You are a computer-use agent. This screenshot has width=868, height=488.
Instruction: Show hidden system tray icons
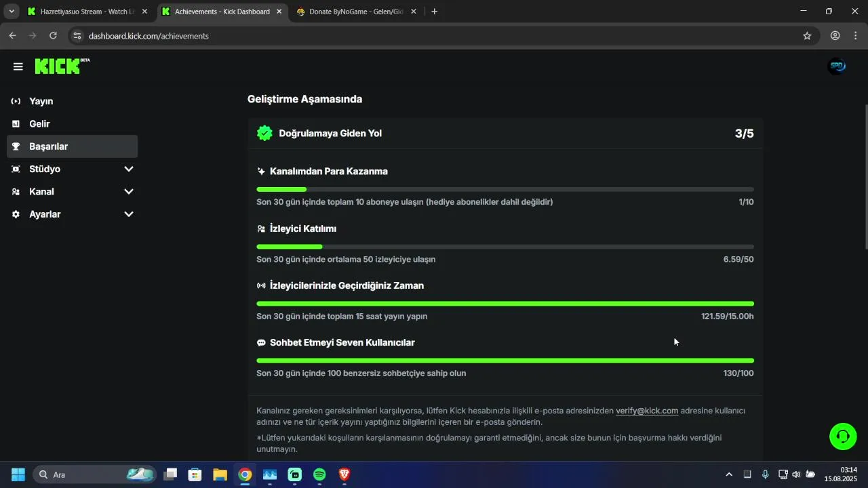[729, 474]
